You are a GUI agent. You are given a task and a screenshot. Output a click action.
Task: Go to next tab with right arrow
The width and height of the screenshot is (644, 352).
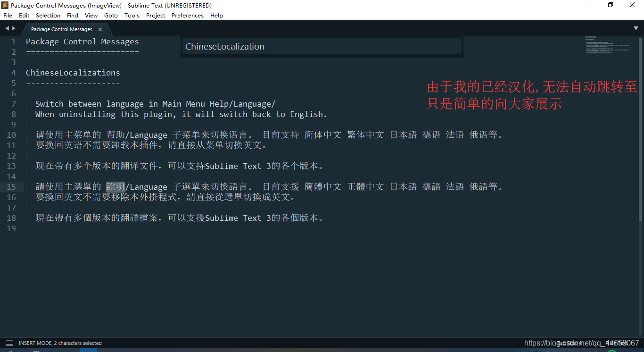14,28
